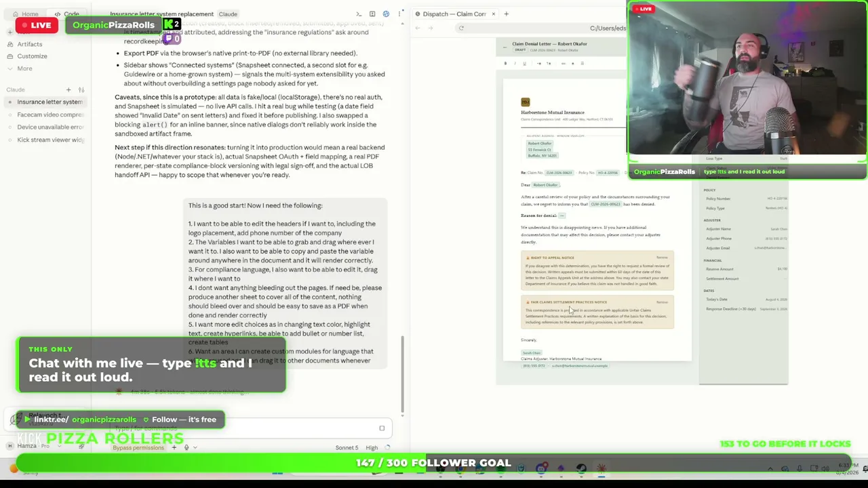Toggle the side panel layout icon
868x488 pixels.
[372, 14]
